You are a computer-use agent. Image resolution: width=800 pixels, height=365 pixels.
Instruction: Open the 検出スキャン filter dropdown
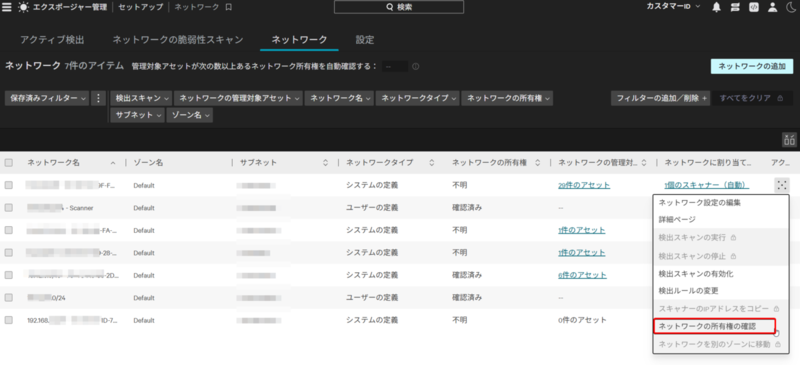pyautogui.click(x=141, y=98)
